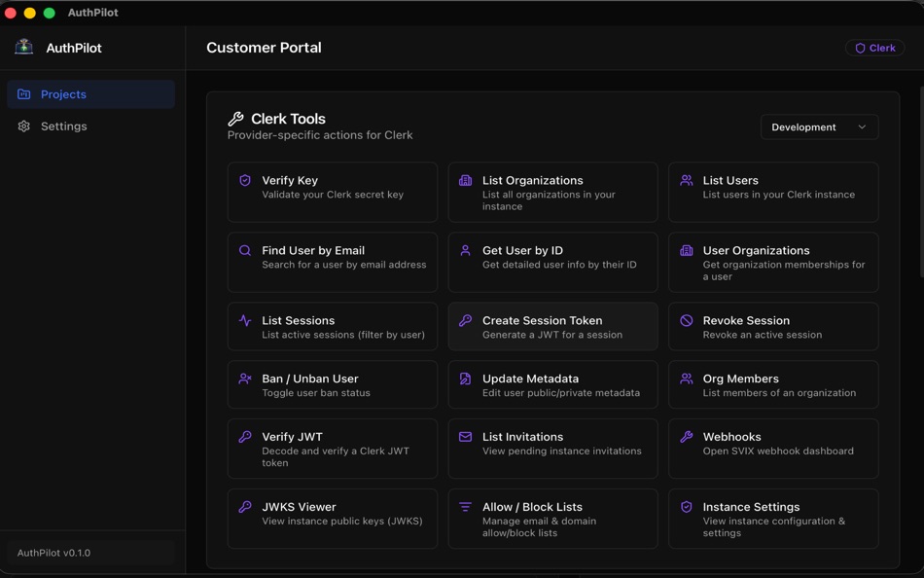Viewport: 924px width, 578px height.
Task: Open the Development environment dropdown
Action: point(819,127)
